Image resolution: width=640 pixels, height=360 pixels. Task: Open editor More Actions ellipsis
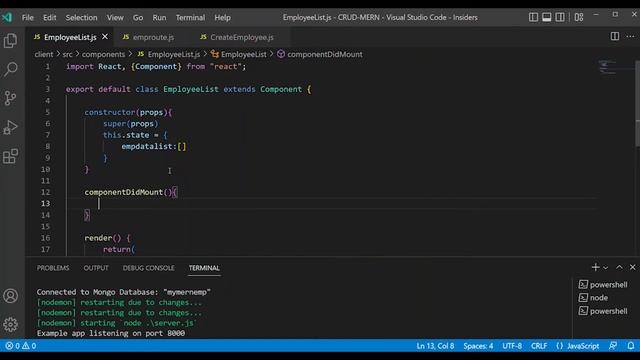coord(630,36)
